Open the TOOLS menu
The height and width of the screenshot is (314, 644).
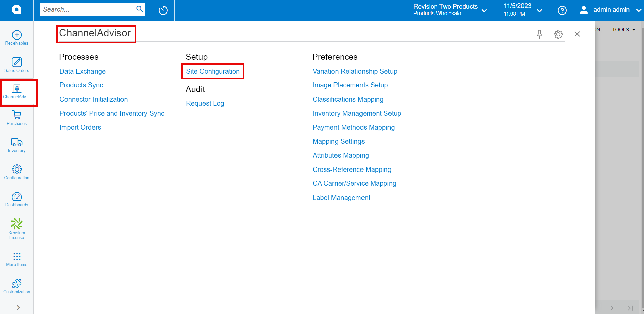pos(623,30)
